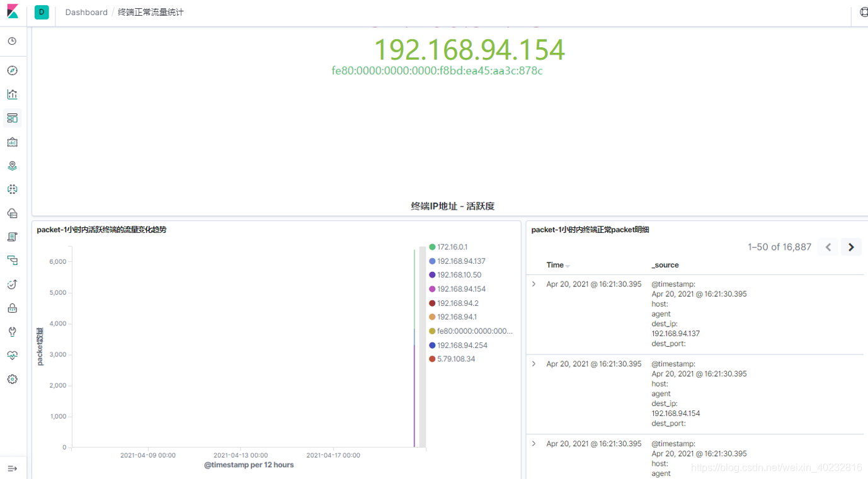Open APM icon in sidebar
This screenshot has width=868, height=479.
(x=12, y=260)
